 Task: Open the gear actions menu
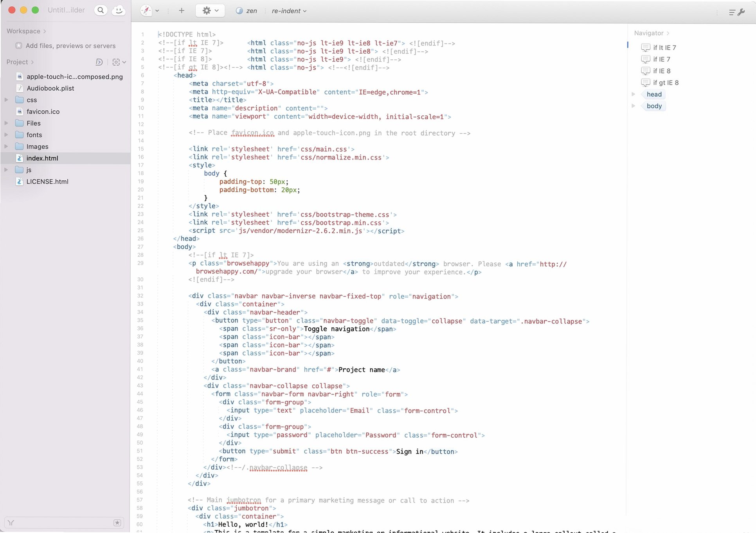coord(210,11)
